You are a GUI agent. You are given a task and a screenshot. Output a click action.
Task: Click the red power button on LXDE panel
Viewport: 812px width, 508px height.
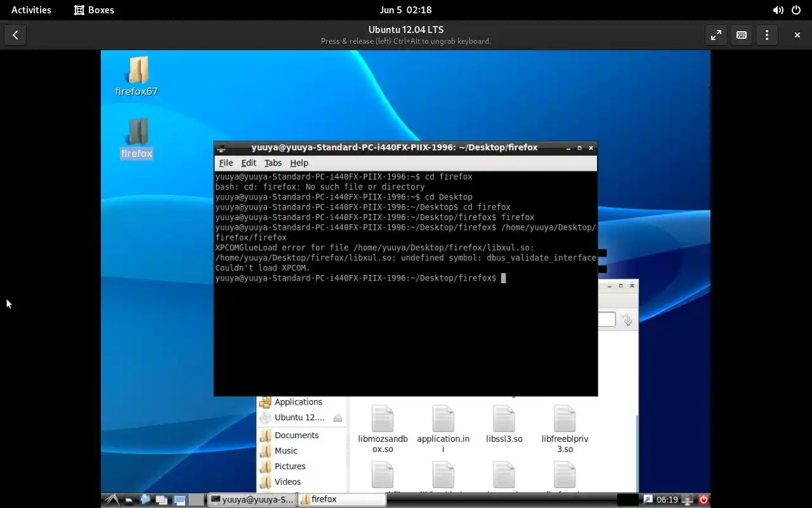[x=704, y=500]
